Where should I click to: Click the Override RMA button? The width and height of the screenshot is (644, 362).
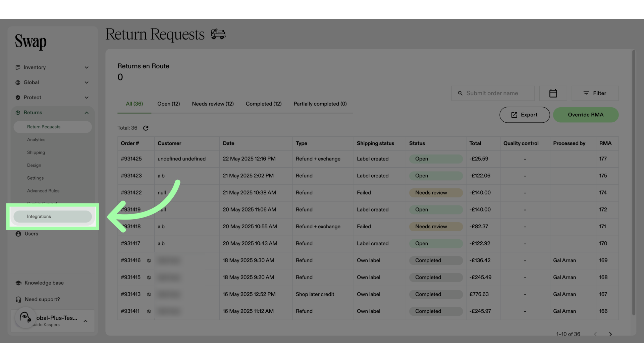pos(586,115)
